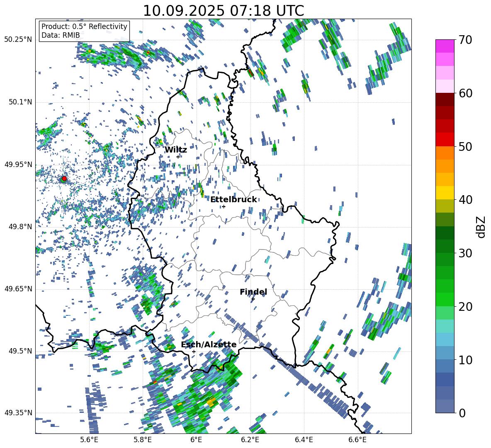Click the title '10.09.2025 07:18 UTC'

[x=224, y=11]
